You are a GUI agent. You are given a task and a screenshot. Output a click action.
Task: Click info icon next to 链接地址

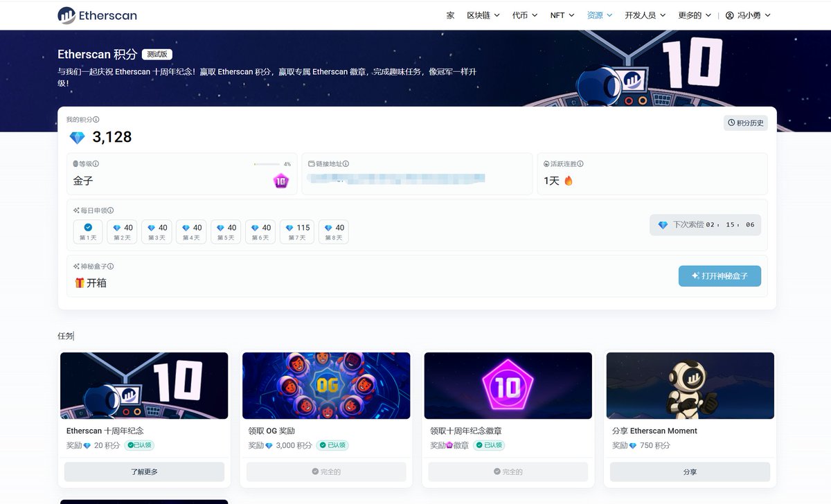(x=346, y=164)
